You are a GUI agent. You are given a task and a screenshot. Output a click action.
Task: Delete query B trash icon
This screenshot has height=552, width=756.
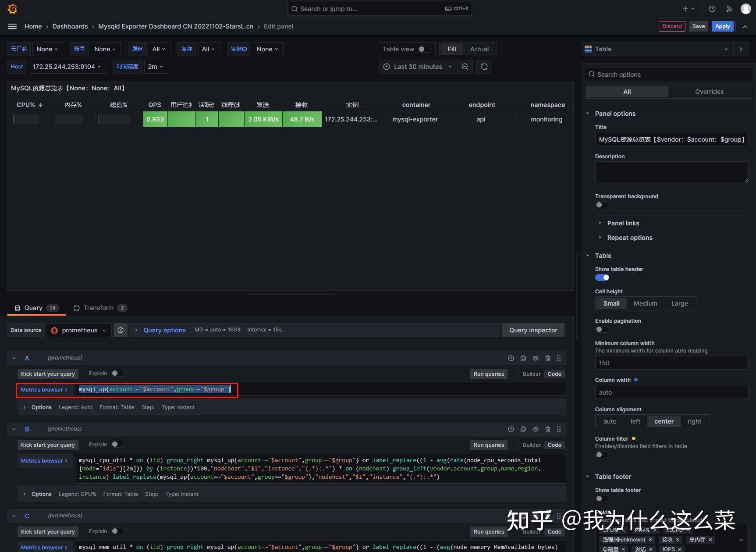pos(548,429)
